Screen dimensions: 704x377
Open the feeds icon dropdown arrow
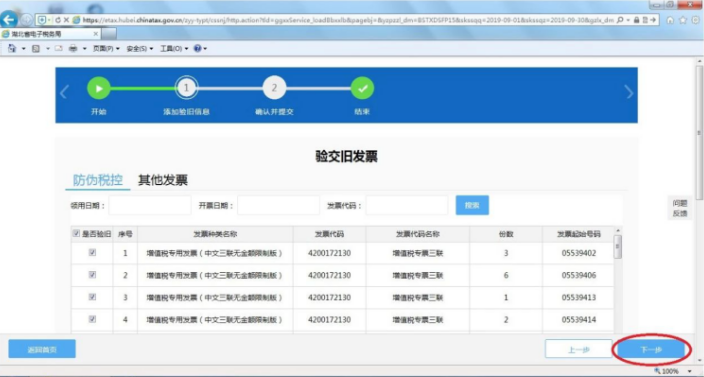click(48, 48)
